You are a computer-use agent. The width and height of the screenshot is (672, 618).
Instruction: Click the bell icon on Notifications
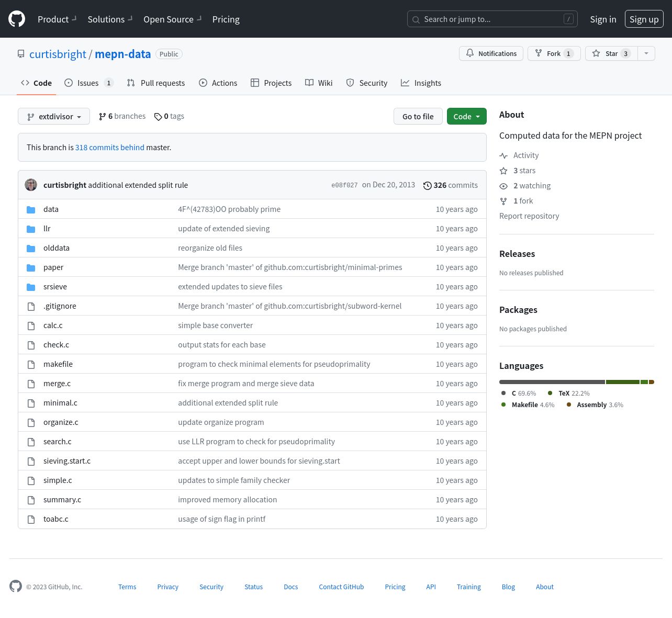pos(470,53)
